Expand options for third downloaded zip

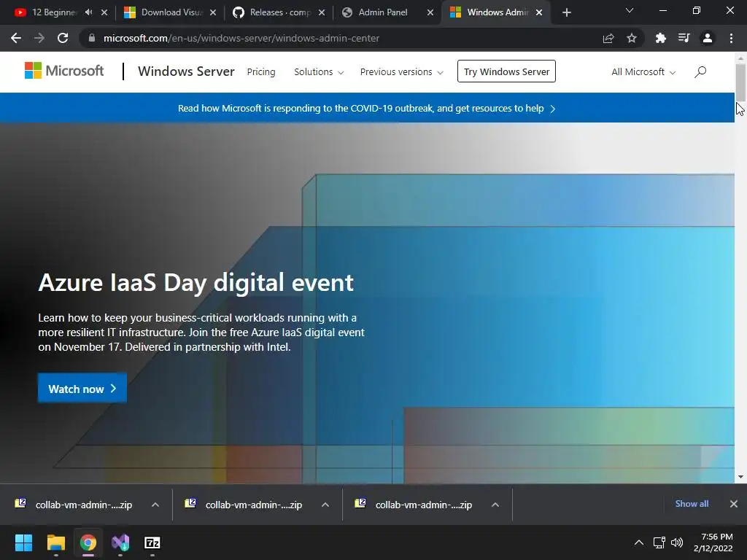[x=495, y=505]
